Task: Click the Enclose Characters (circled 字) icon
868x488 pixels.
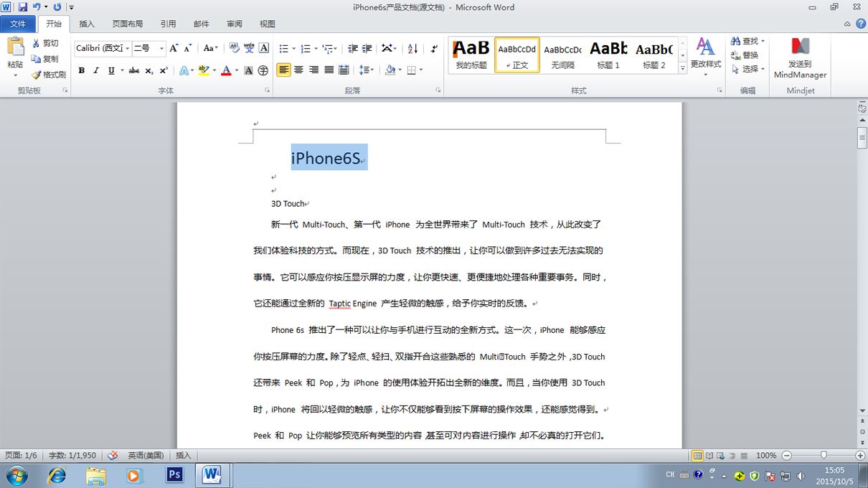Action: (263, 70)
